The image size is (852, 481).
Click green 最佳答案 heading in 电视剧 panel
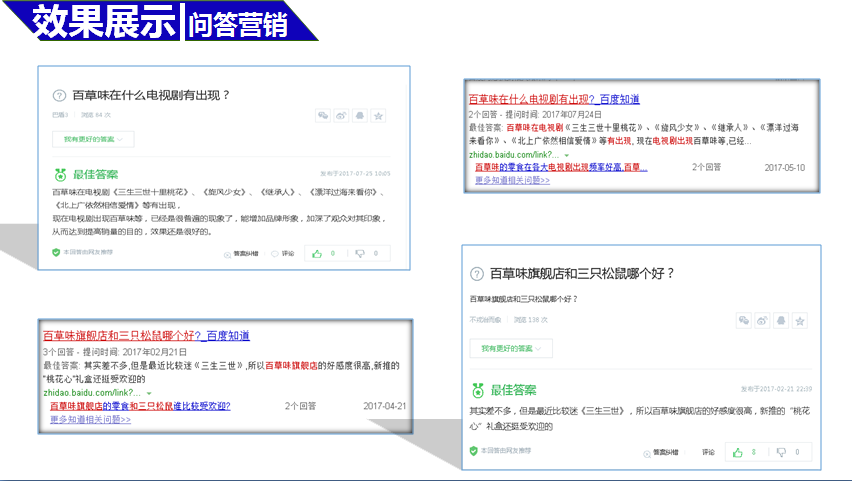96,174
